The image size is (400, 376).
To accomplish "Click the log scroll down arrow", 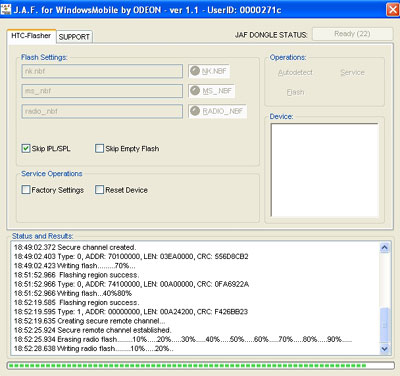I will 384,349.
